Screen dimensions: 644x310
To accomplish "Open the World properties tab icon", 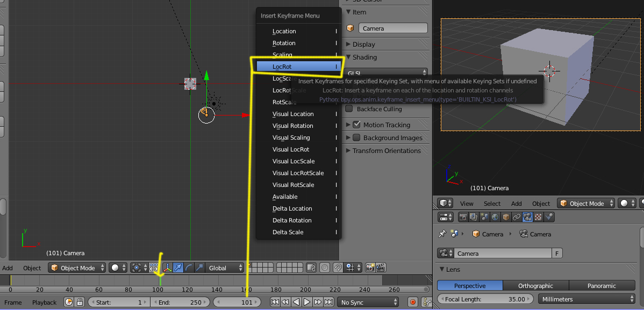I will coord(495,217).
